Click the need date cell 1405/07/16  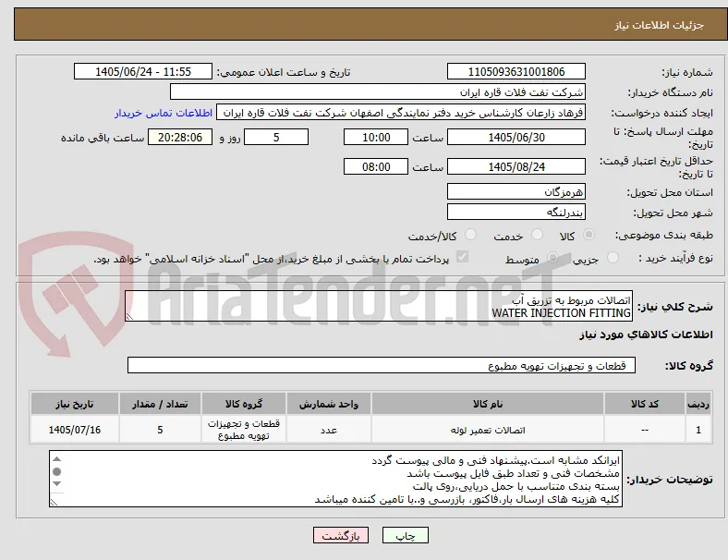pyautogui.click(x=75, y=430)
